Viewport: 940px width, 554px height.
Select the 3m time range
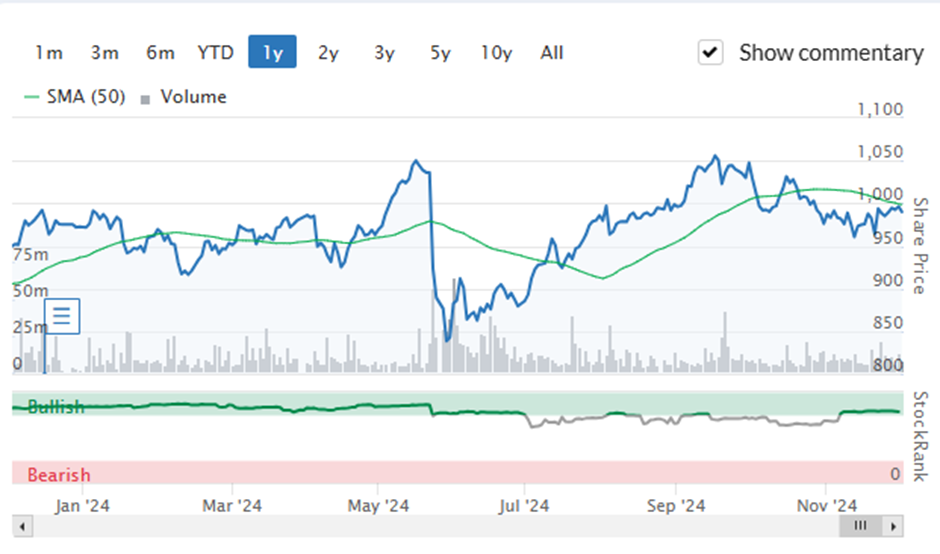coord(104,53)
